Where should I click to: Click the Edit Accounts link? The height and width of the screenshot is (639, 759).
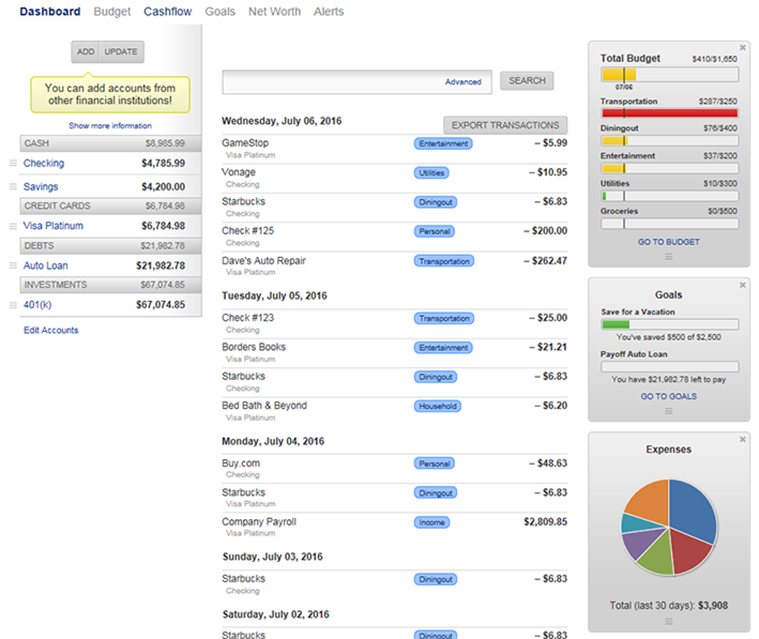[51, 330]
